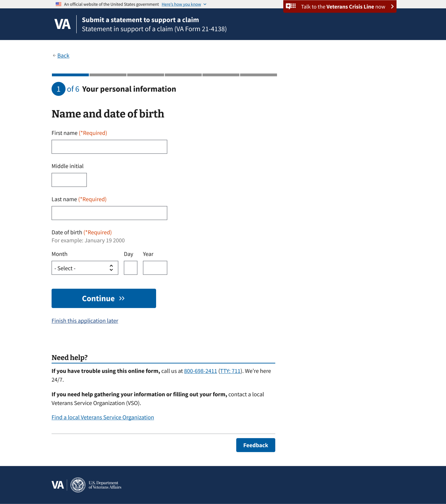
Task: Click 'Finish this application later' link
Action: click(x=85, y=321)
